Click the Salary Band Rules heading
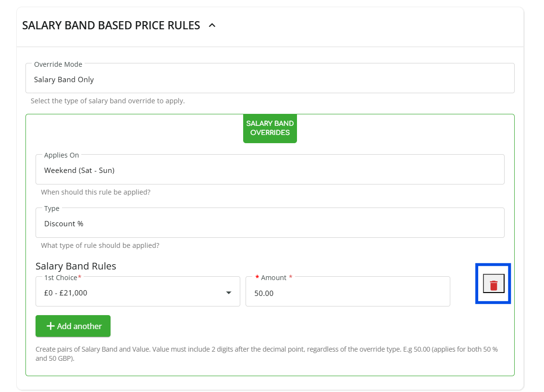This screenshot has height=392, width=544. tap(76, 266)
